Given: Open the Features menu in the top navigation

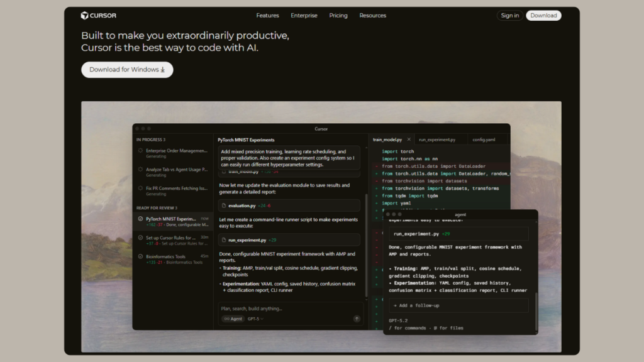Looking at the screenshot, I should coord(267,15).
